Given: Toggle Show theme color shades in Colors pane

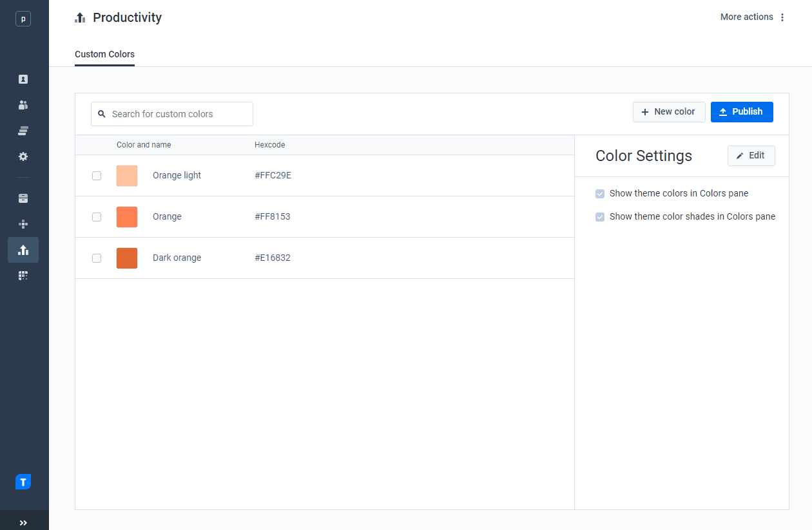Looking at the screenshot, I should pos(600,216).
